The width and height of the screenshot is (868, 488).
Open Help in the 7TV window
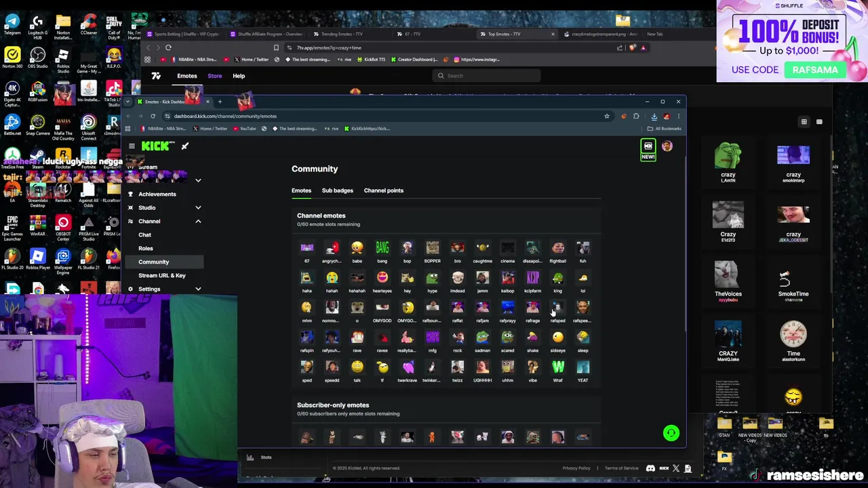[239, 76]
